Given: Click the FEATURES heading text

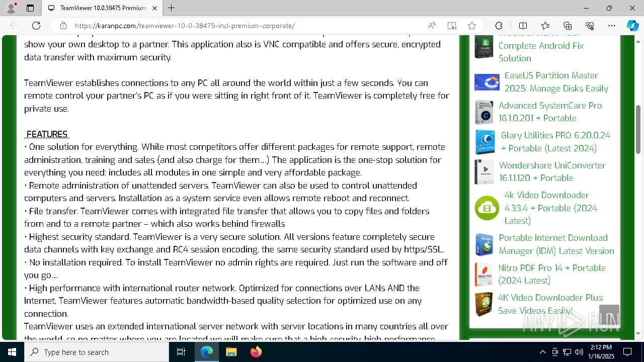Looking at the screenshot, I should 47,134.
